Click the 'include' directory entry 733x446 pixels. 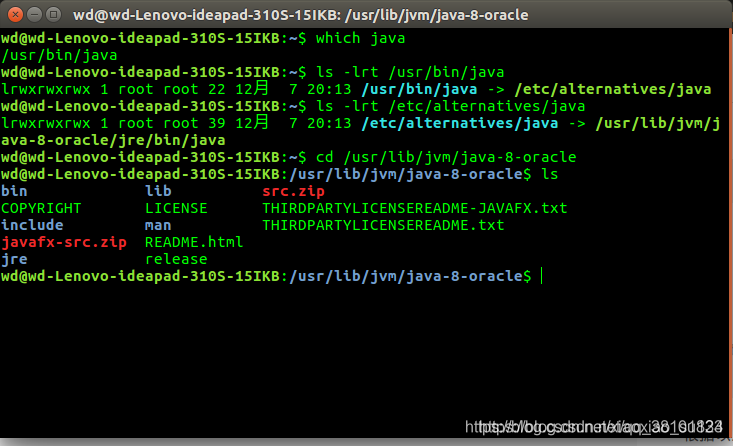tap(32, 225)
